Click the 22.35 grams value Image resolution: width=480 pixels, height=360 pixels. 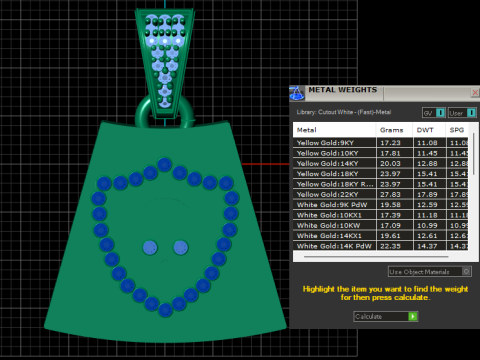(390, 246)
